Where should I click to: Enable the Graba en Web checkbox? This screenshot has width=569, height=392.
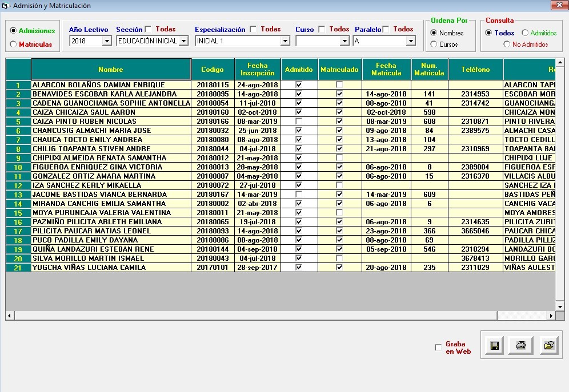tap(438, 347)
